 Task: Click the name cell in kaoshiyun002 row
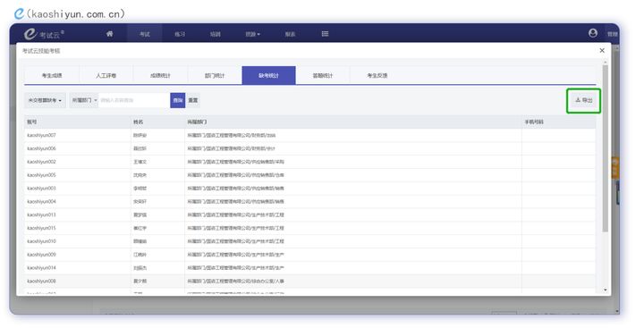tap(157, 162)
